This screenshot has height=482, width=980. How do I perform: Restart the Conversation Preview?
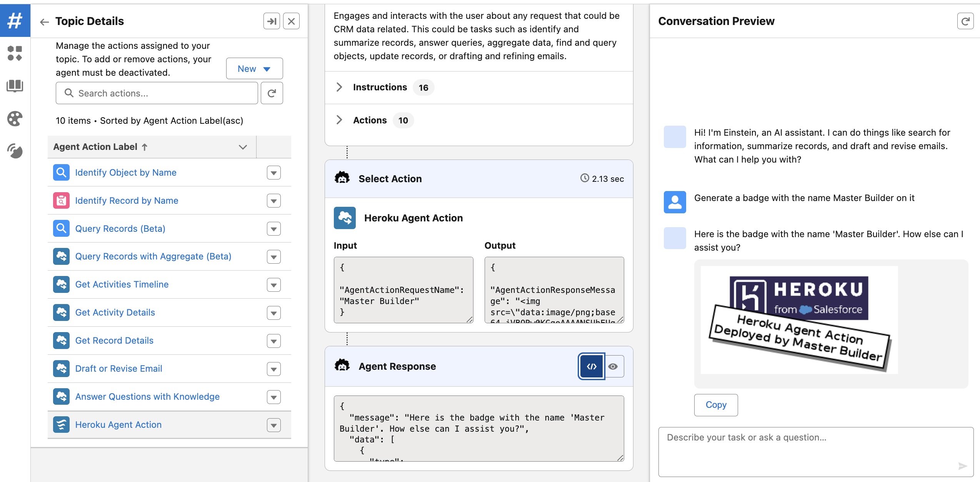tap(965, 21)
